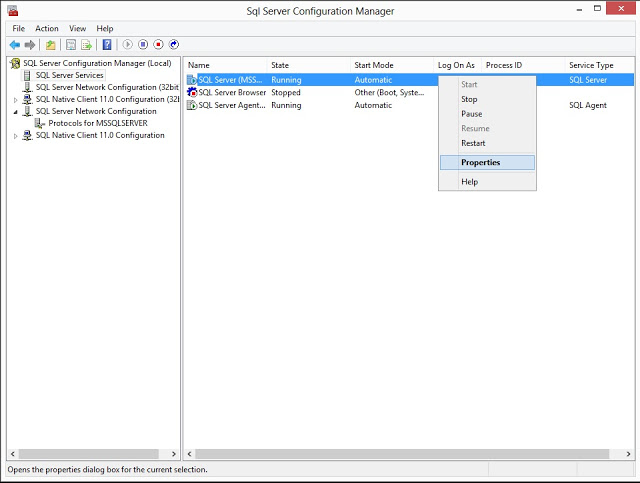Screen dimensions: 640x483
Task: Select the SQL Server Browser row name
Action: (232, 92)
